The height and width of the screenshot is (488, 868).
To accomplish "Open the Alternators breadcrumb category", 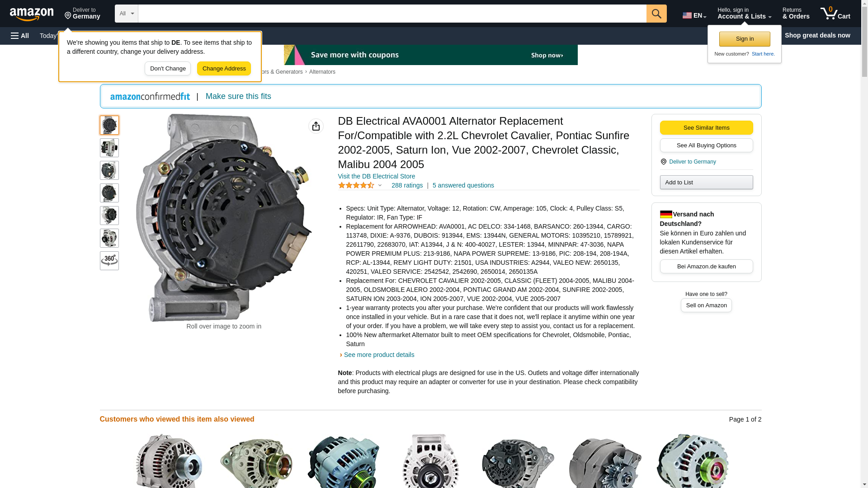I will coord(322,72).
